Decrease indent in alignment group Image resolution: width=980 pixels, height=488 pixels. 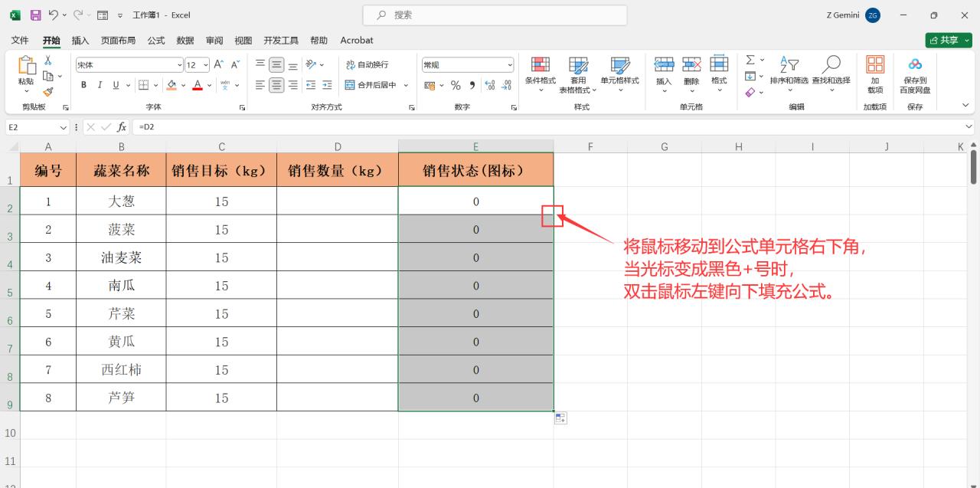click(311, 85)
